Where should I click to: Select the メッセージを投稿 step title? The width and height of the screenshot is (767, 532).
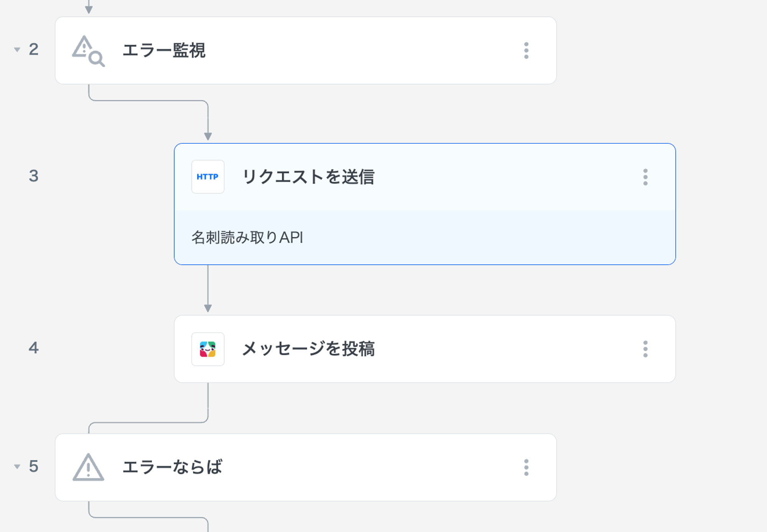pyautogui.click(x=308, y=349)
